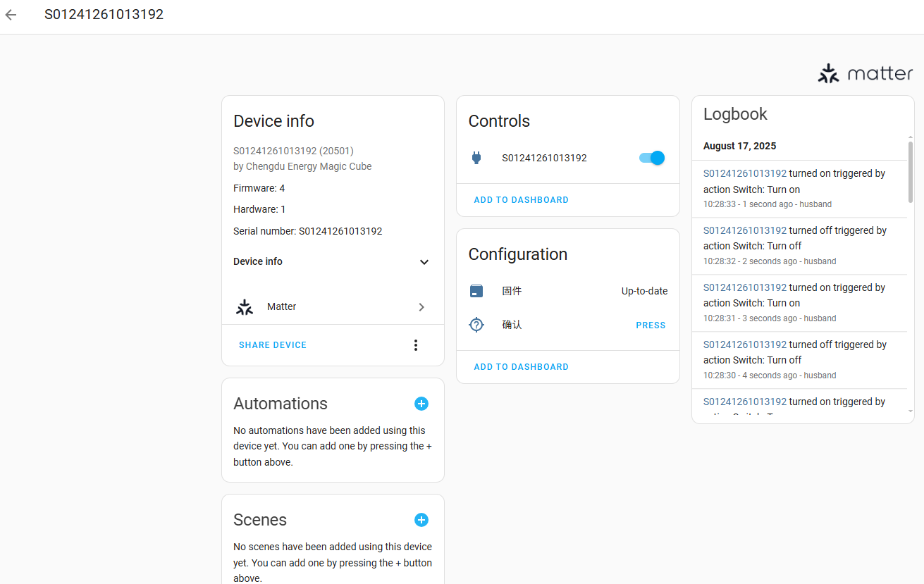Screen dimensions: 924x584
Task: Click the back arrow in header
Action: click(11, 15)
